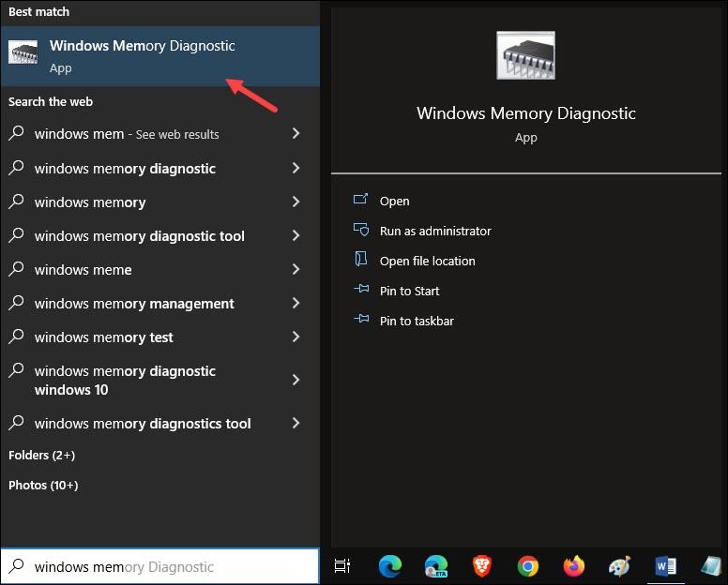This screenshot has height=585, width=728.
Task: Select 'windows memory test' suggestion
Action: (x=160, y=337)
